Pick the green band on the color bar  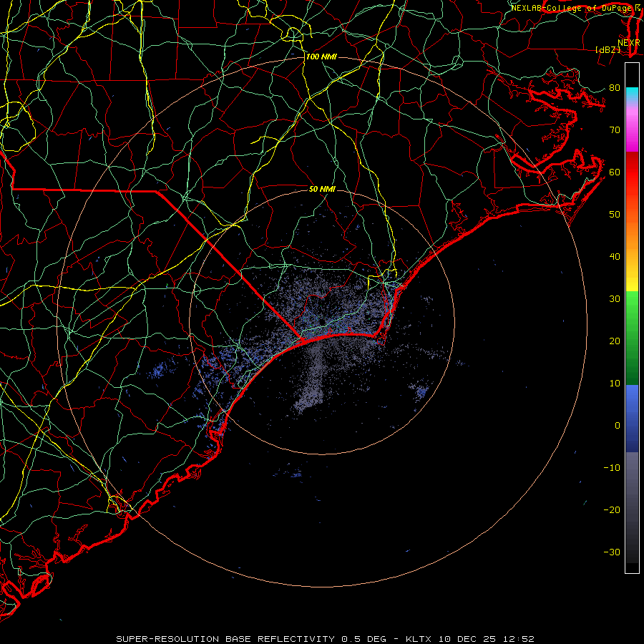(x=632, y=338)
